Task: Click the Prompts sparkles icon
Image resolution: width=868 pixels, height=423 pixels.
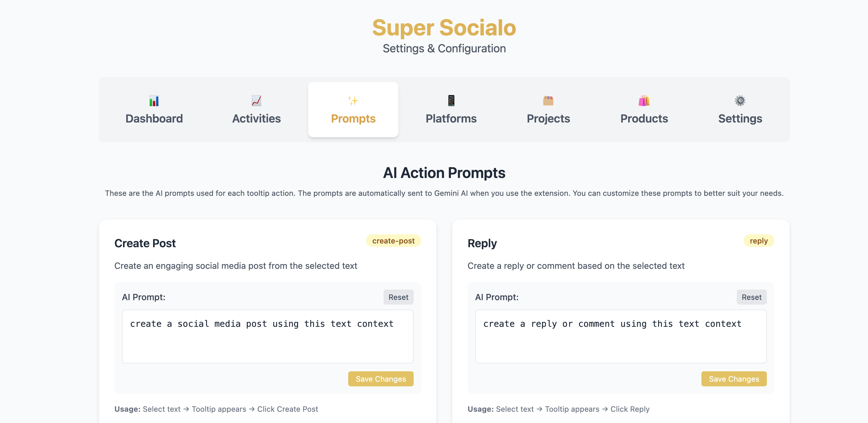Action: 353,101
